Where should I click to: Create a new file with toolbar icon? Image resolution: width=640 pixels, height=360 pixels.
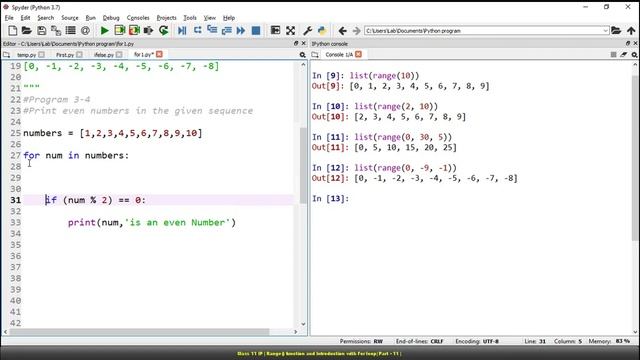click(13, 31)
